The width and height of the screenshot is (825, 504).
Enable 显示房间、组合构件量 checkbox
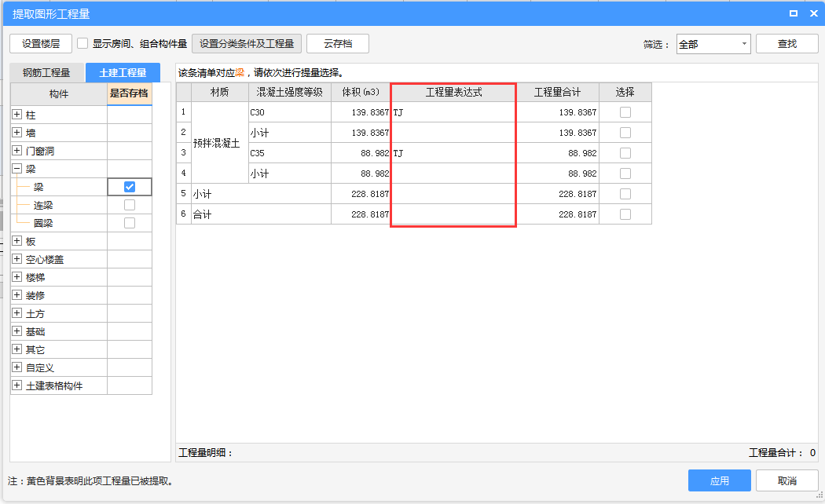pos(82,44)
